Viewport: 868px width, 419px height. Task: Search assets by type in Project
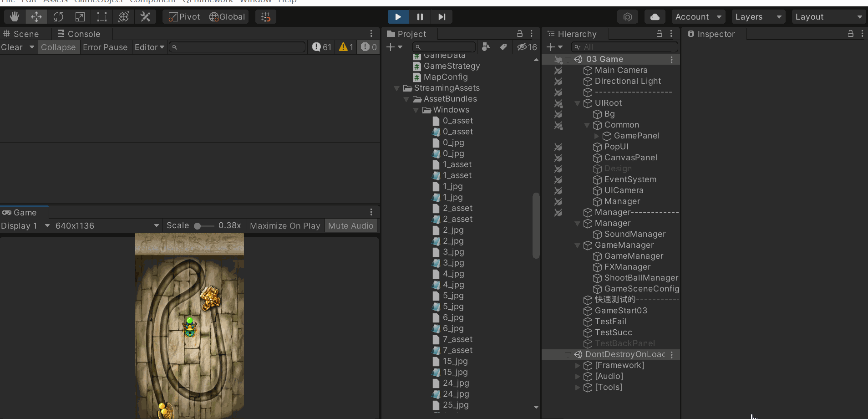click(486, 47)
